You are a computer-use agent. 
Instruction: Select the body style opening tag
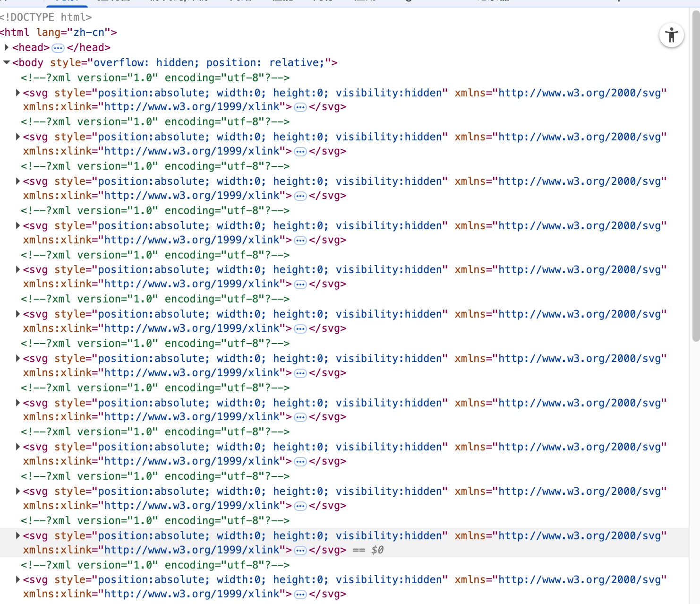tap(175, 62)
